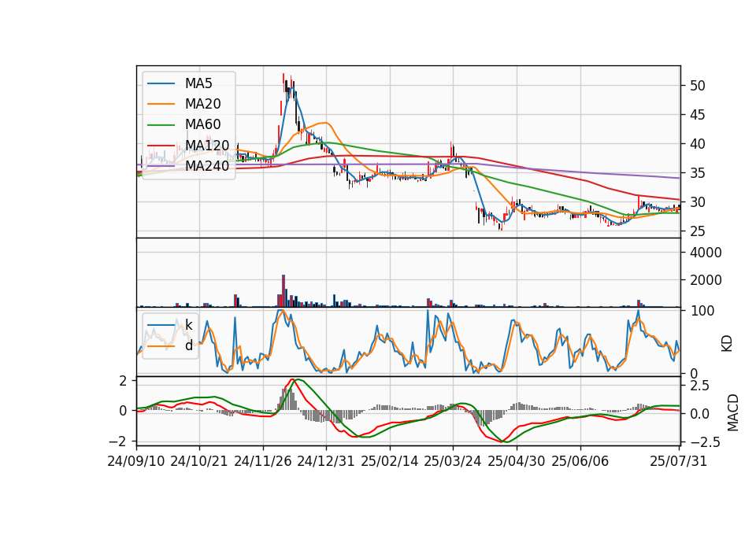Click the 24/09/10 date axis label
The image size is (756, 543).
pyautogui.click(x=136, y=461)
